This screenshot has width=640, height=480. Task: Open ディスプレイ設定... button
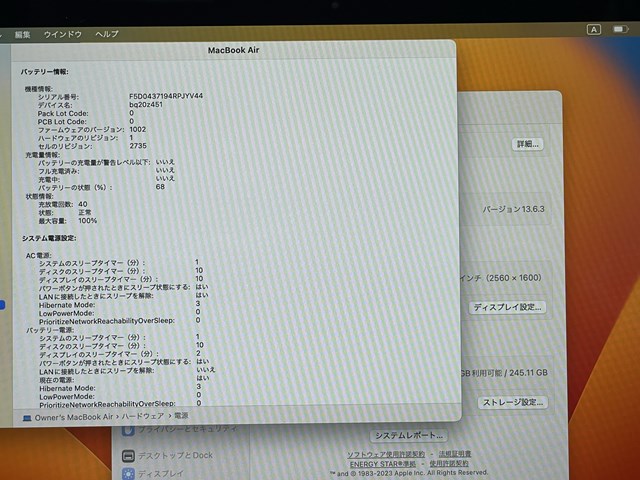click(508, 307)
